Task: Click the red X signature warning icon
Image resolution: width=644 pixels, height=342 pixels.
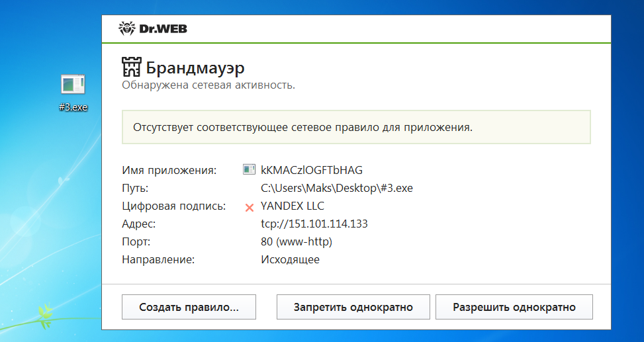Action: (250, 208)
